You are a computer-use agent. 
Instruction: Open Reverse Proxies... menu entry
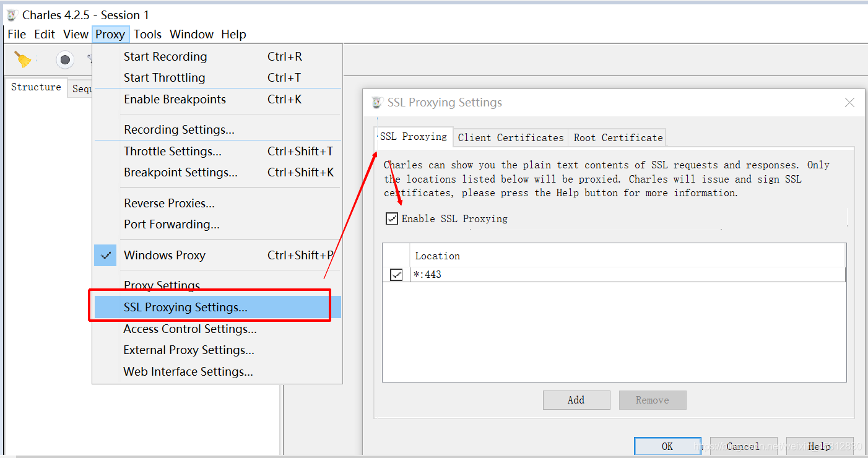(x=217, y=203)
